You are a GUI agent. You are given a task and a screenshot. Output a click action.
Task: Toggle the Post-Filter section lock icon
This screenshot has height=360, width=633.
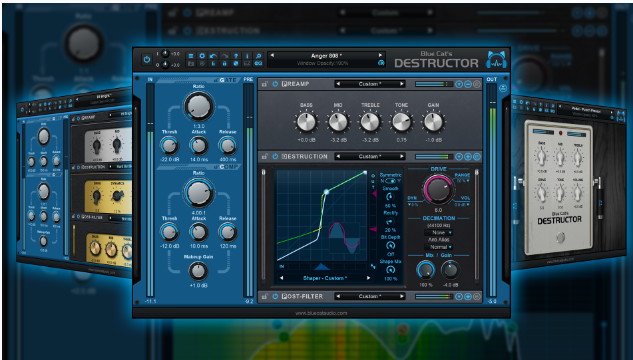click(264, 296)
